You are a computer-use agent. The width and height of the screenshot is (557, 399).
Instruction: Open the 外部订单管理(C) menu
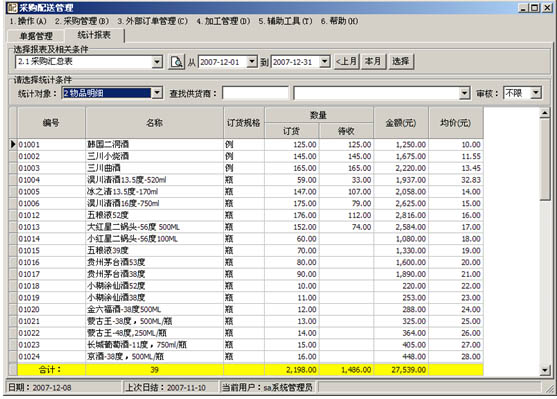[152, 21]
